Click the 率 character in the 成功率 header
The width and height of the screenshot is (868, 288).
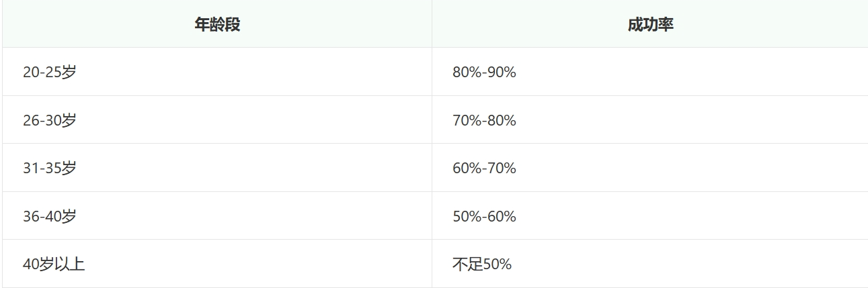click(666, 25)
